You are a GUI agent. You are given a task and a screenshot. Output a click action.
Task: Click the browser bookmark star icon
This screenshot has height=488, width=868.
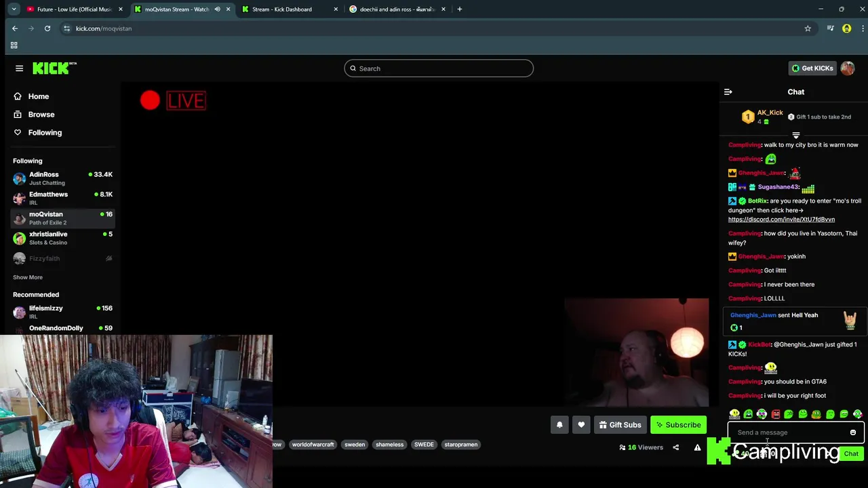(808, 28)
